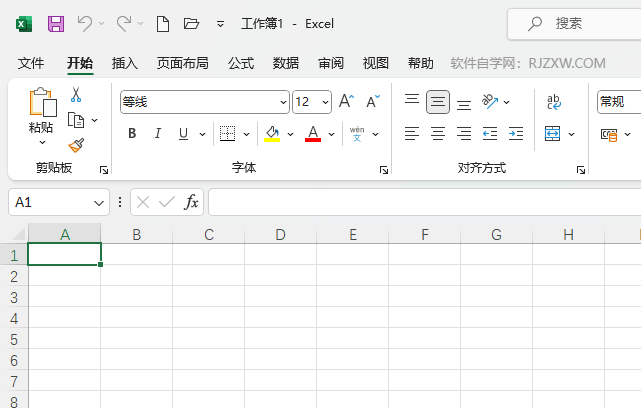Select the 视图 tab
The width and height of the screenshot is (641, 408).
(376, 63)
